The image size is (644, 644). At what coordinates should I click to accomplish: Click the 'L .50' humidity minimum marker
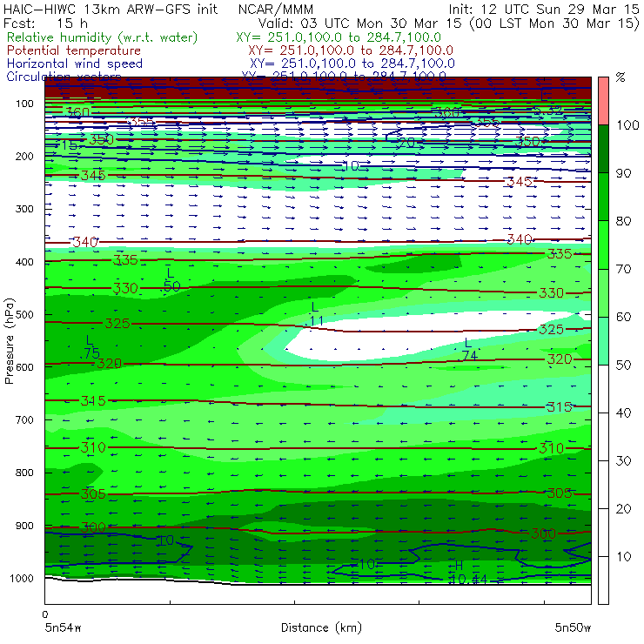171,279
